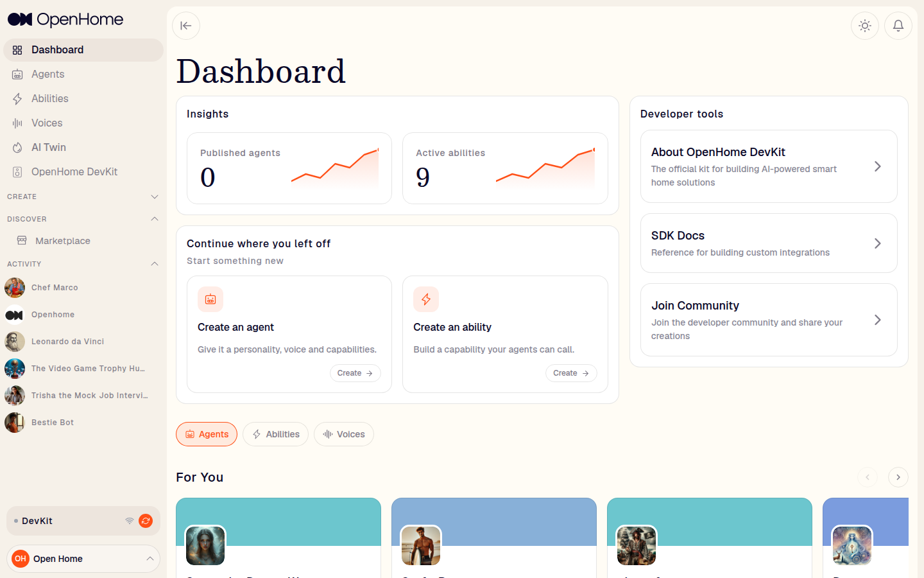Open SDK Docs card
924x578 pixels.
(769, 243)
